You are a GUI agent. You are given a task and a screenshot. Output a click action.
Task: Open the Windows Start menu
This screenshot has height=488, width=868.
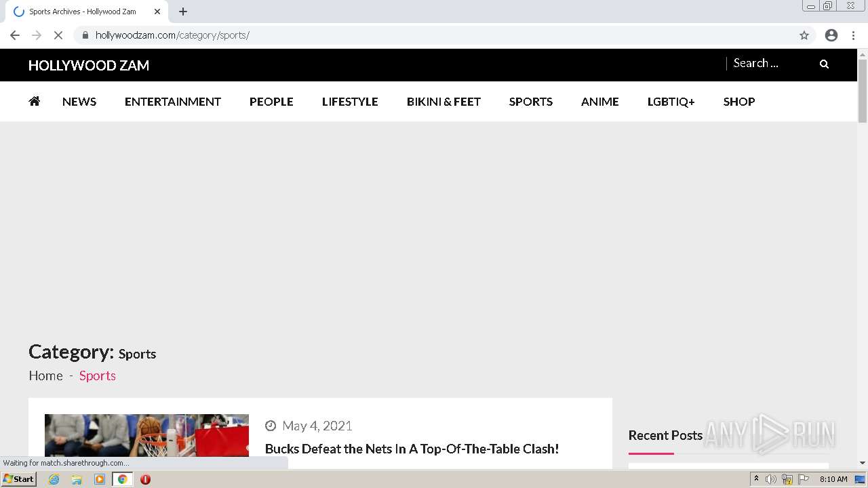[18, 479]
